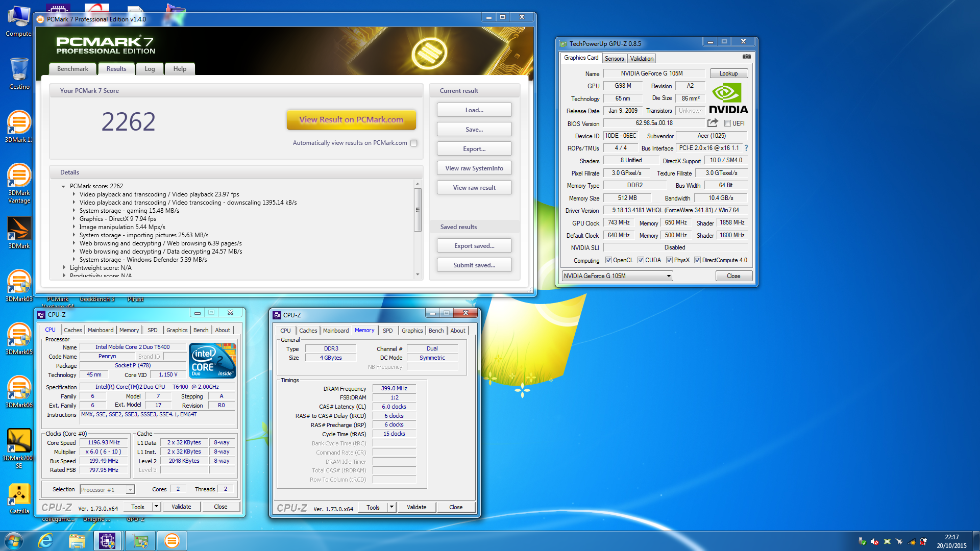Click Validate in the CPU tab CPU-Z window

click(x=181, y=507)
